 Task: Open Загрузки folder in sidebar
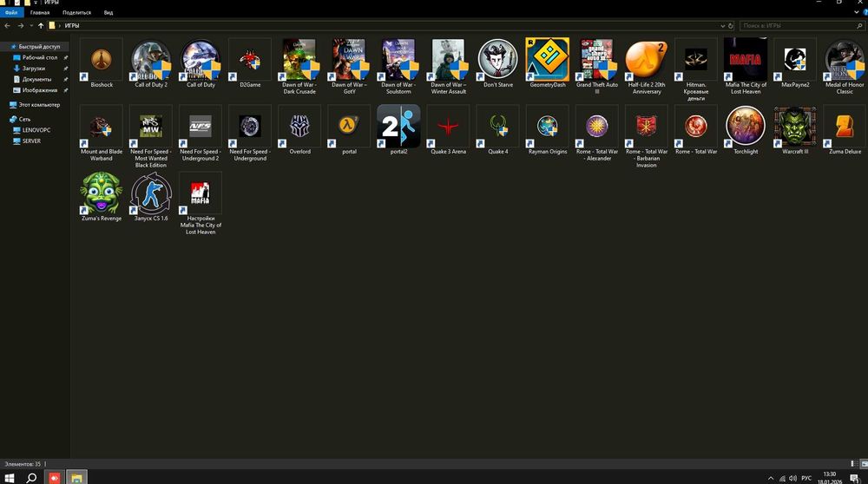tap(34, 69)
